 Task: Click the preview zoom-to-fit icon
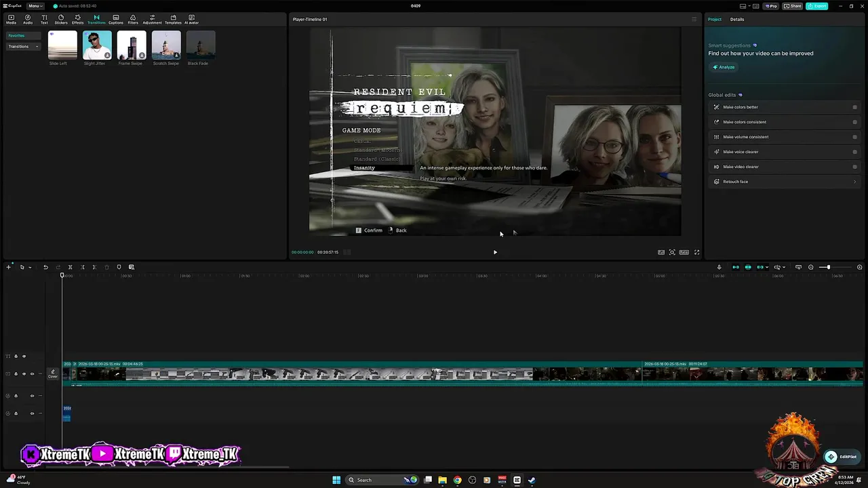672,252
